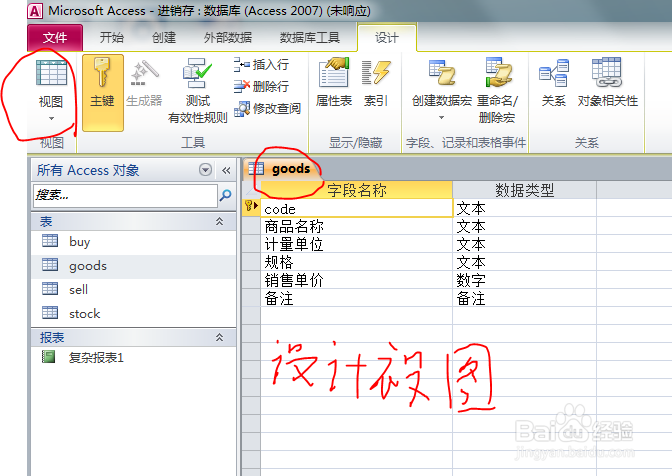Click data type 备注 in last row
This screenshot has width=672, height=476.
525,298
